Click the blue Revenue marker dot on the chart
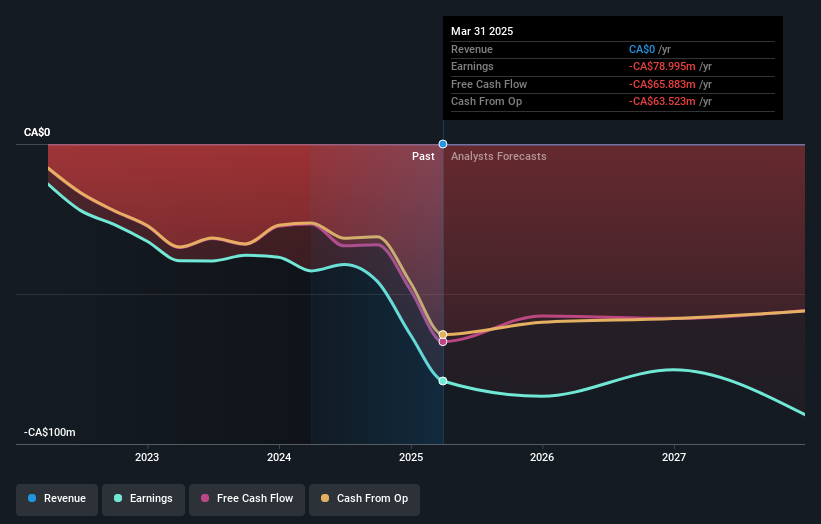The image size is (821, 524). tap(443, 144)
